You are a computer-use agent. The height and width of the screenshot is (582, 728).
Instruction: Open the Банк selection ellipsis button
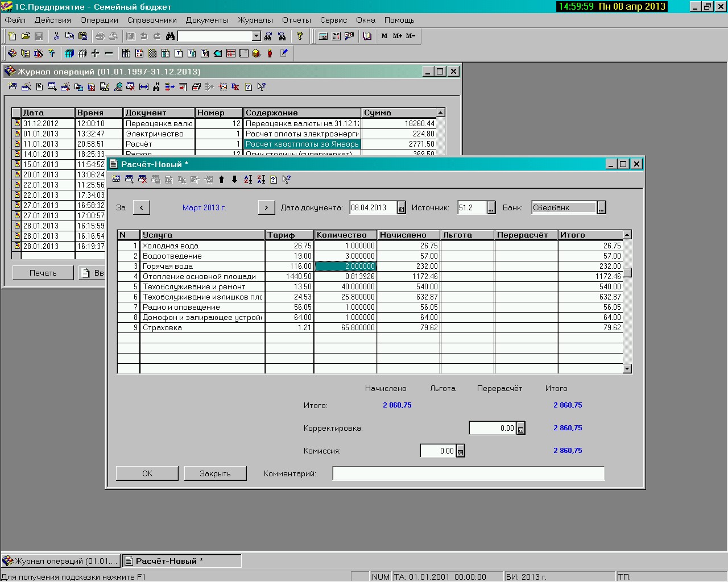[x=601, y=208]
